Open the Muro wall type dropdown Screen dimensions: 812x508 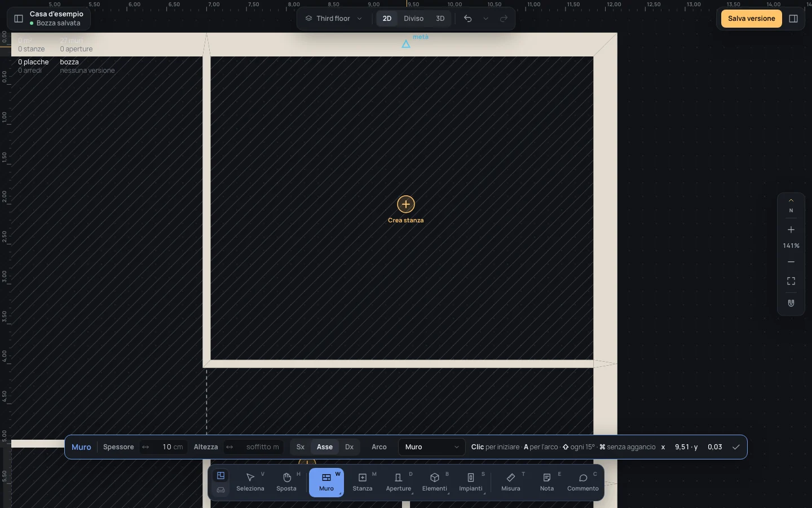[x=432, y=447]
